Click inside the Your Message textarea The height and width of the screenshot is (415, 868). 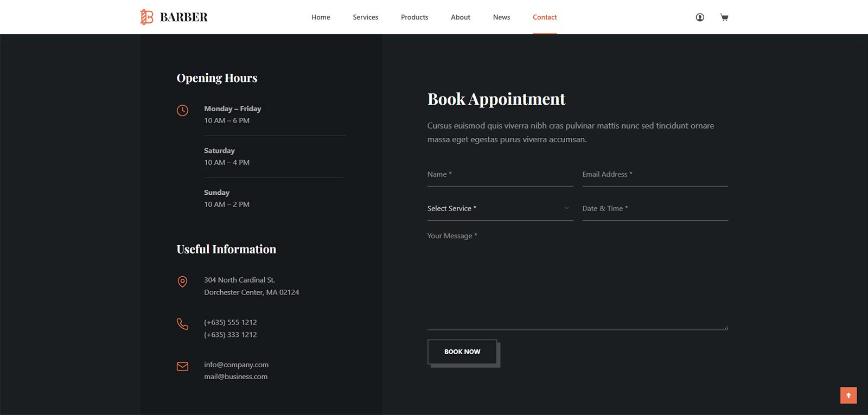coord(577,279)
